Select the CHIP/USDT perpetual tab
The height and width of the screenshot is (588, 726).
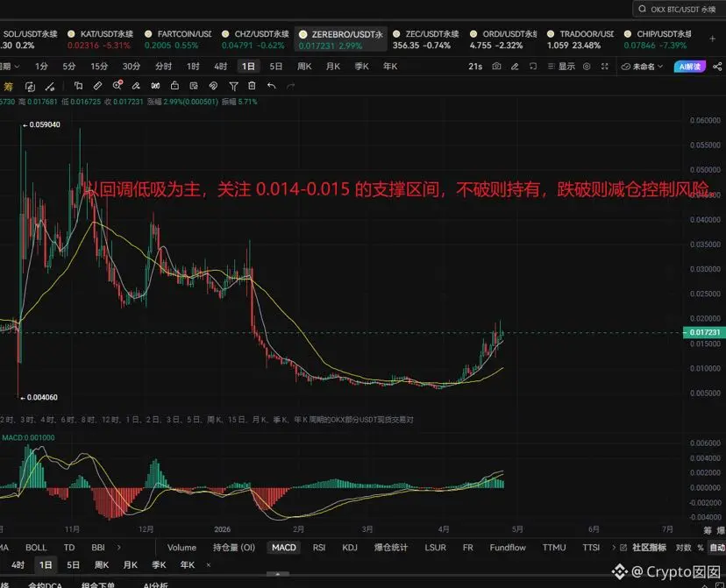(658, 39)
